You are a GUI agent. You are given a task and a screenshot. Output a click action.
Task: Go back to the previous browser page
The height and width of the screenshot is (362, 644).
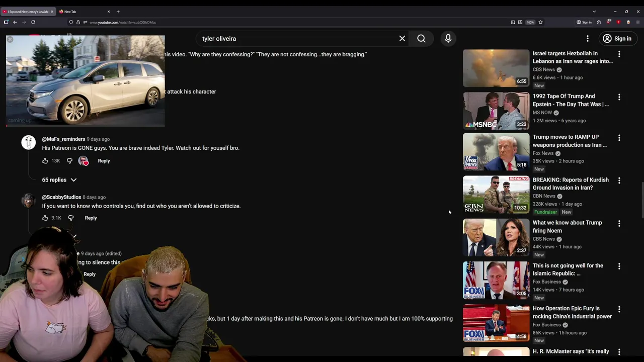(x=15, y=22)
